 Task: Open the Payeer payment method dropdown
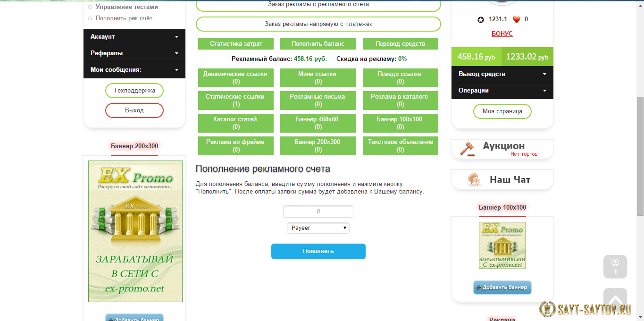(318, 228)
